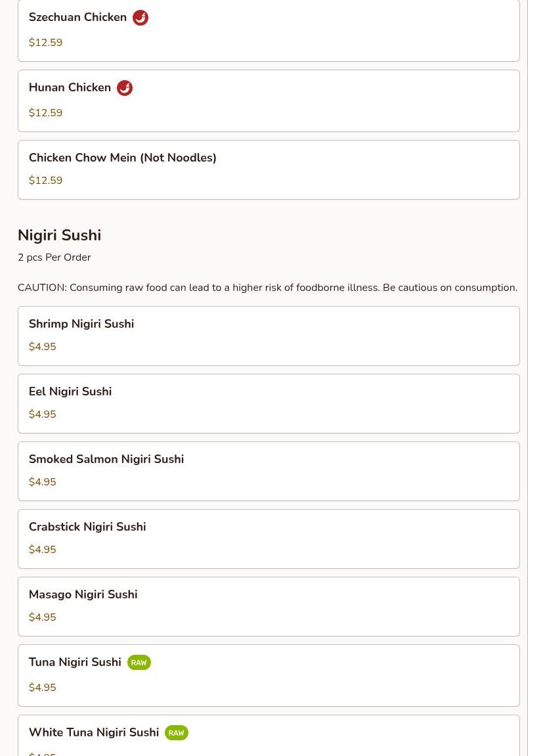Pick Smoked Salmon Nigiri Sushi
This screenshot has height=756, width=541.
tap(106, 459)
